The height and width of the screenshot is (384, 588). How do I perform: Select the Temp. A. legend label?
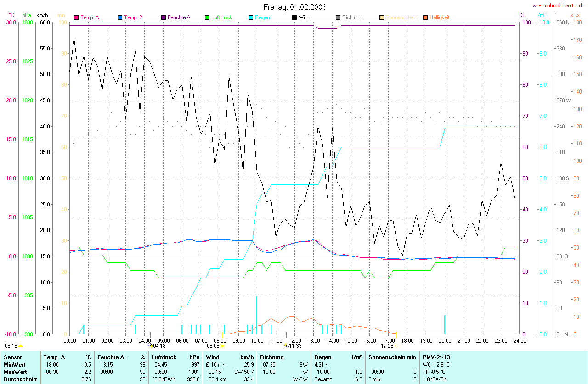pos(90,17)
